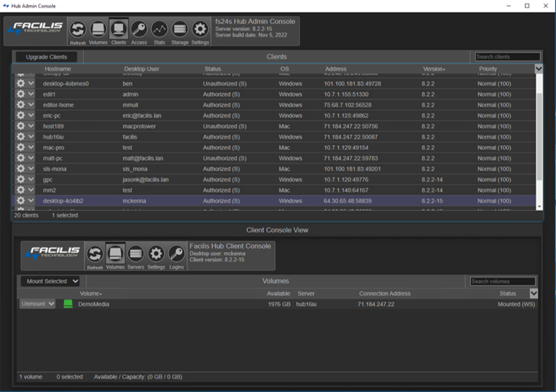Expand chevron for mm2 row

[31, 189]
